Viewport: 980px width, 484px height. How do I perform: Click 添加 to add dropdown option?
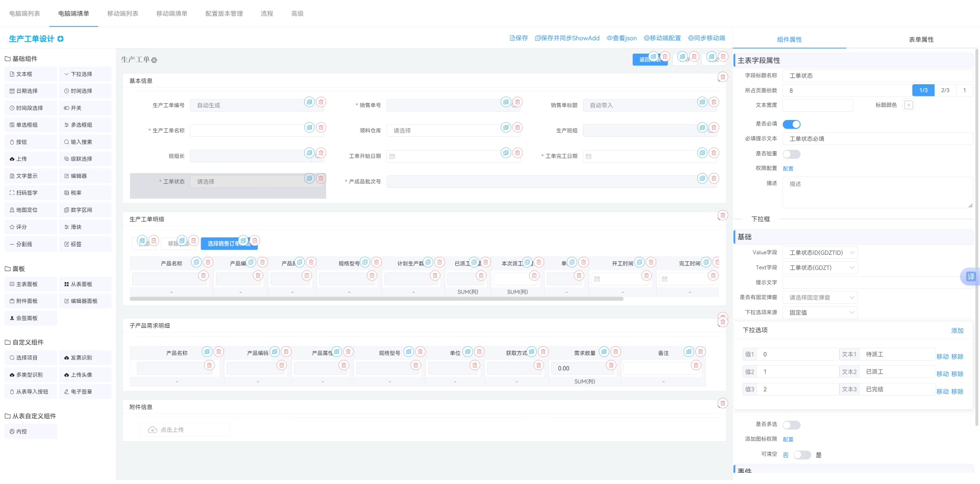click(957, 331)
